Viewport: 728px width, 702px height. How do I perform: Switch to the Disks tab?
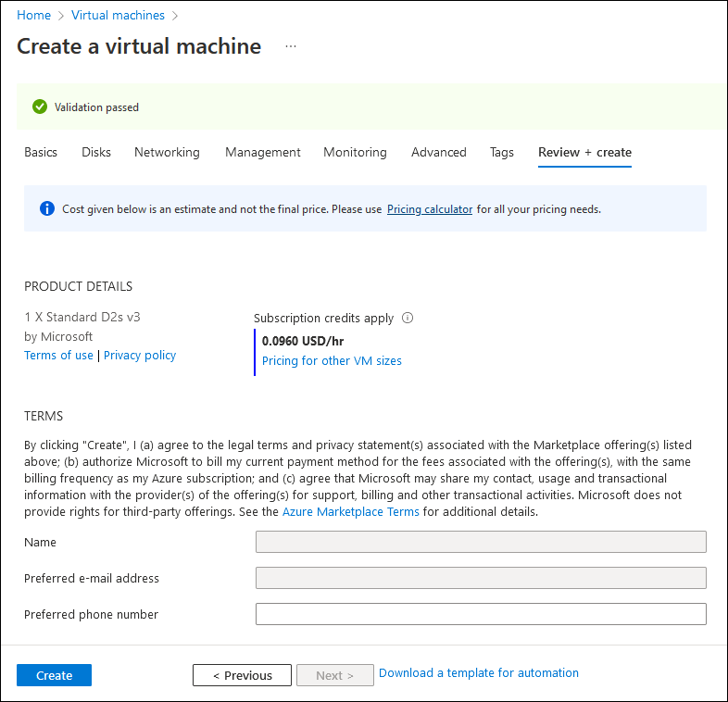(96, 152)
